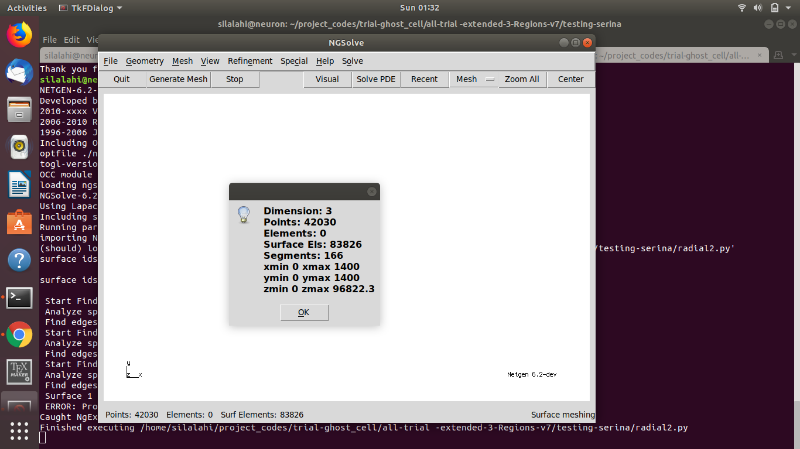Screen dimensions: 800x449
Task: Click the Zoom All button
Action: pos(522,79)
